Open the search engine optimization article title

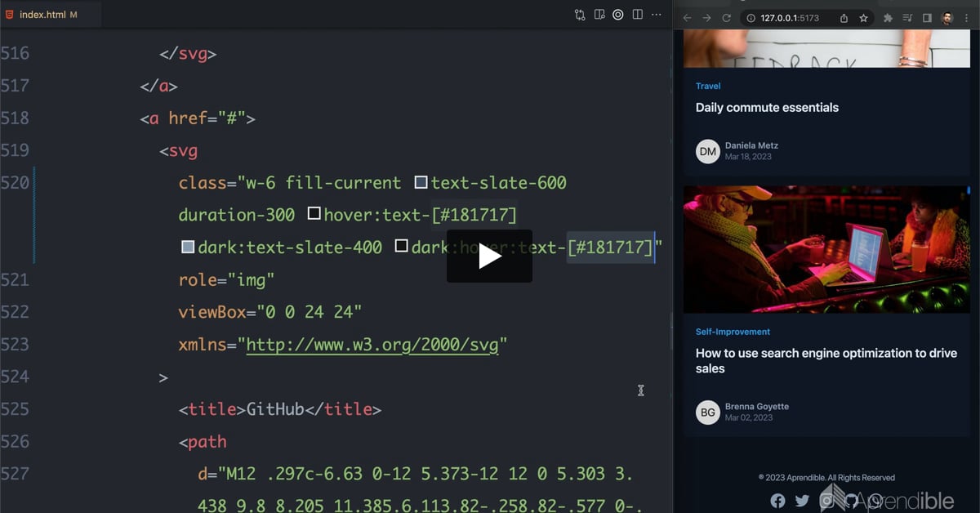tap(826, 361)
